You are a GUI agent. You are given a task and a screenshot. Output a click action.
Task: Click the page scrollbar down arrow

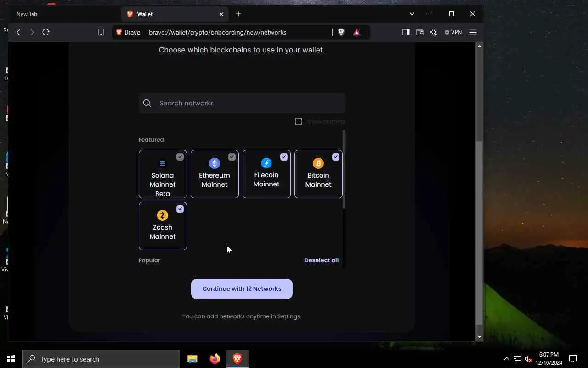click(x=479, y=337)
